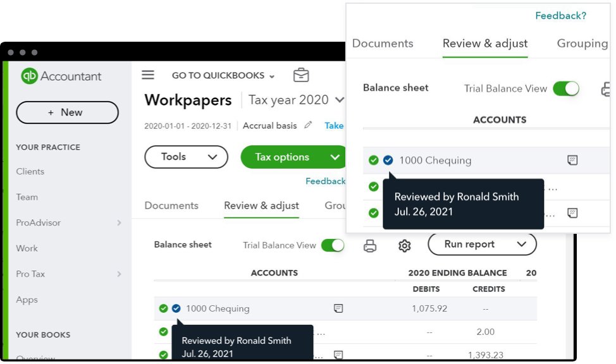This screenshot has width=616, height=364.
Task: Open Apps in the sidebar
Action: click(27, 300)
